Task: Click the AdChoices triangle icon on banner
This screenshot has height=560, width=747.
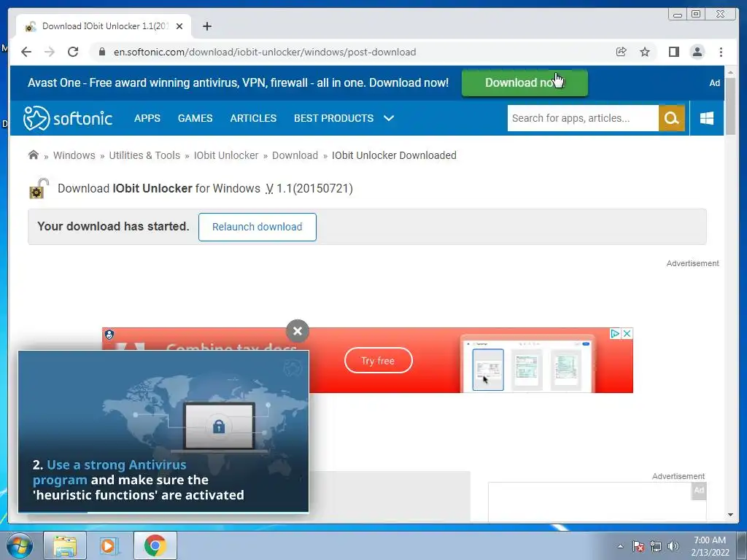Action: [x=615, y=333]
